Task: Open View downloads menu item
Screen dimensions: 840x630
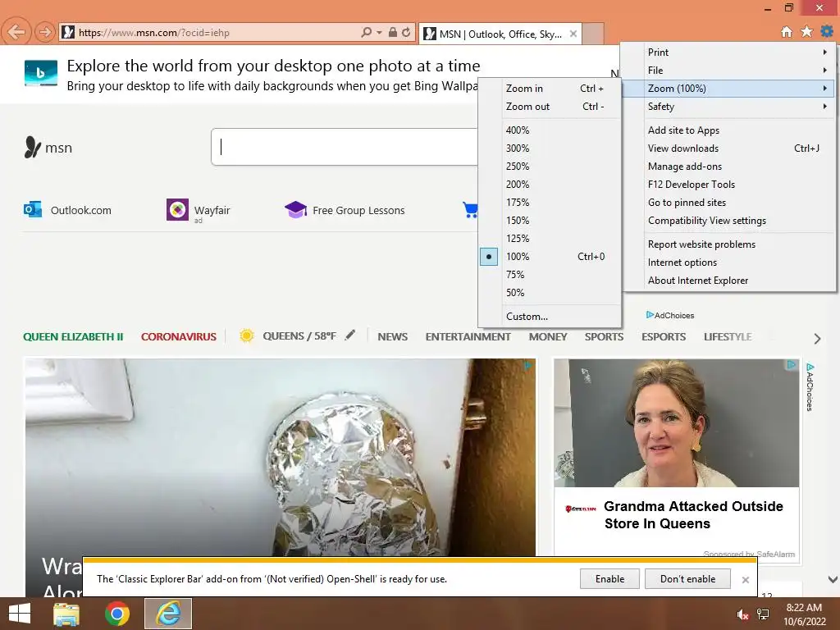Action: pos(728,148)
